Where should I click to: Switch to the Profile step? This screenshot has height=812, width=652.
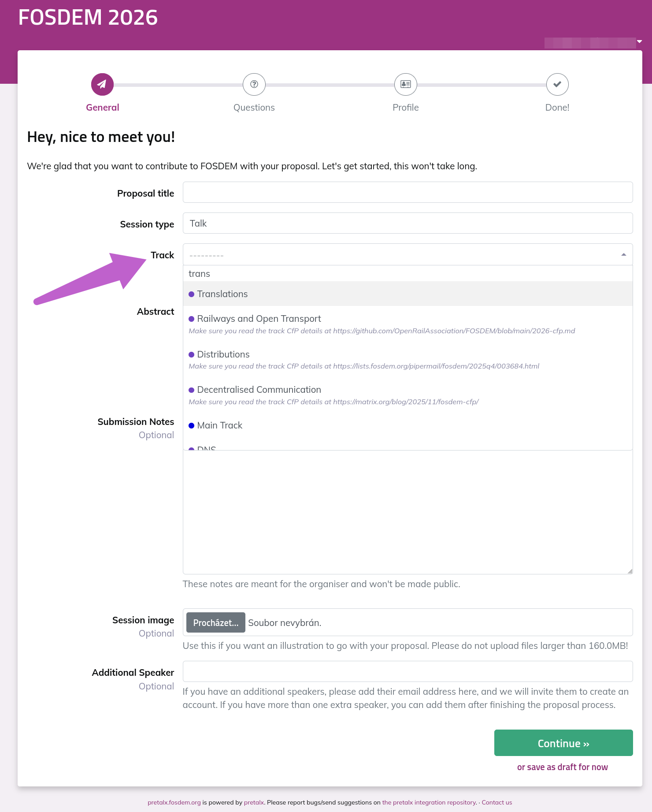(x=405, y=107)
